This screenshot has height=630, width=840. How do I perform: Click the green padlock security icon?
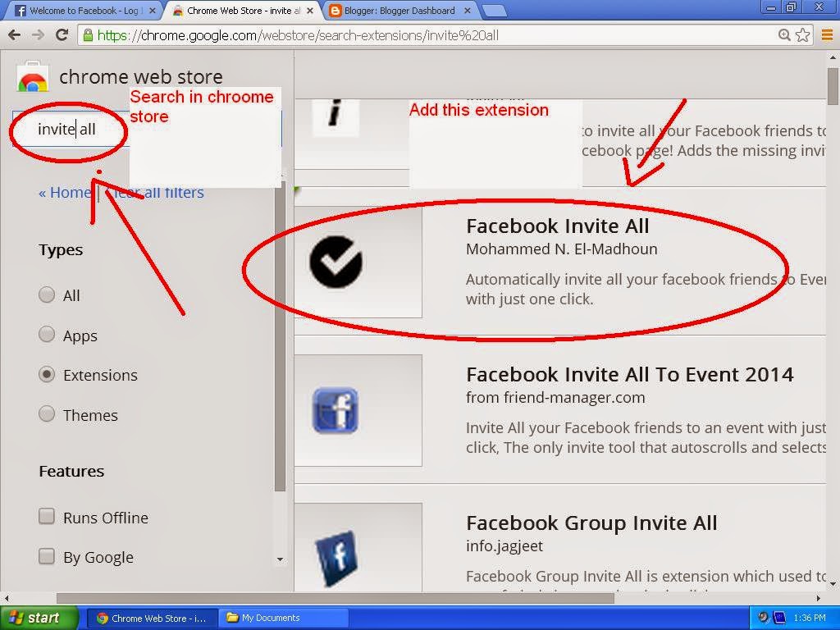[88, 36]
